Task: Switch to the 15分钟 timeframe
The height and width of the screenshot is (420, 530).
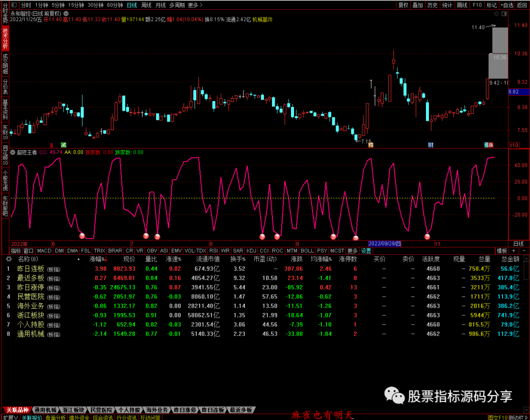Action: click(76, 5)
